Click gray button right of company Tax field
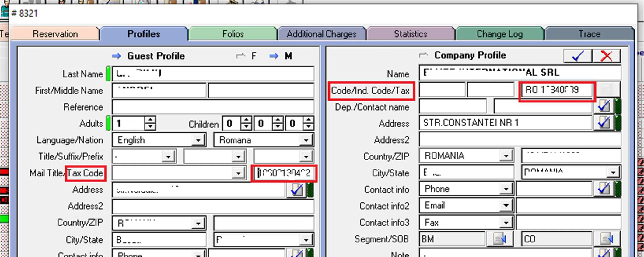Viewport: 644px width, 257px height. (608, 90)
